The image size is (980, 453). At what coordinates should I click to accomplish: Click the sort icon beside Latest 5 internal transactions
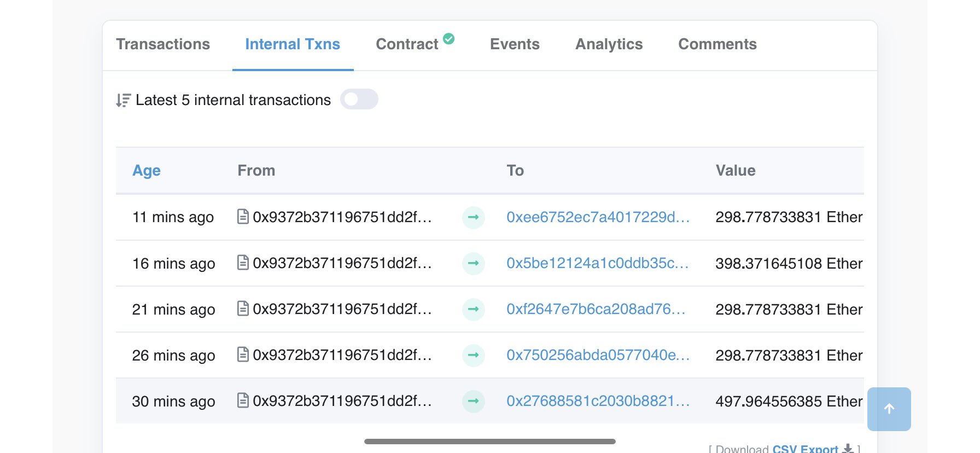tap(123, 100)
